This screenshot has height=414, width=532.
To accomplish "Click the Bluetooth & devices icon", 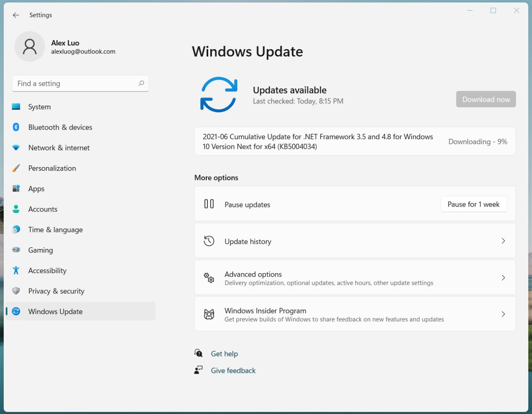I will [x=16, y=127].
